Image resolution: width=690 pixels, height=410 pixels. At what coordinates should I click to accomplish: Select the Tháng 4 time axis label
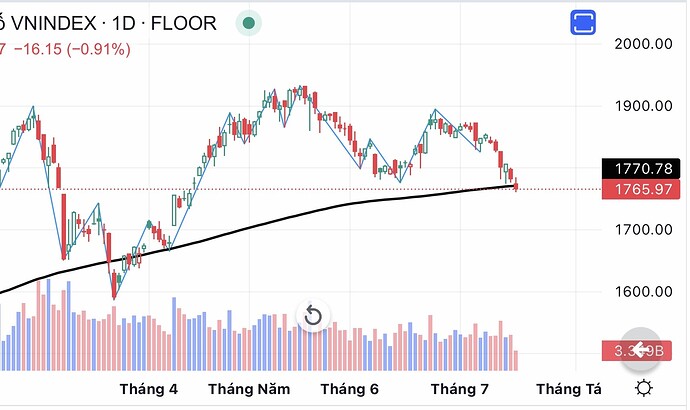tap(149, 389)
